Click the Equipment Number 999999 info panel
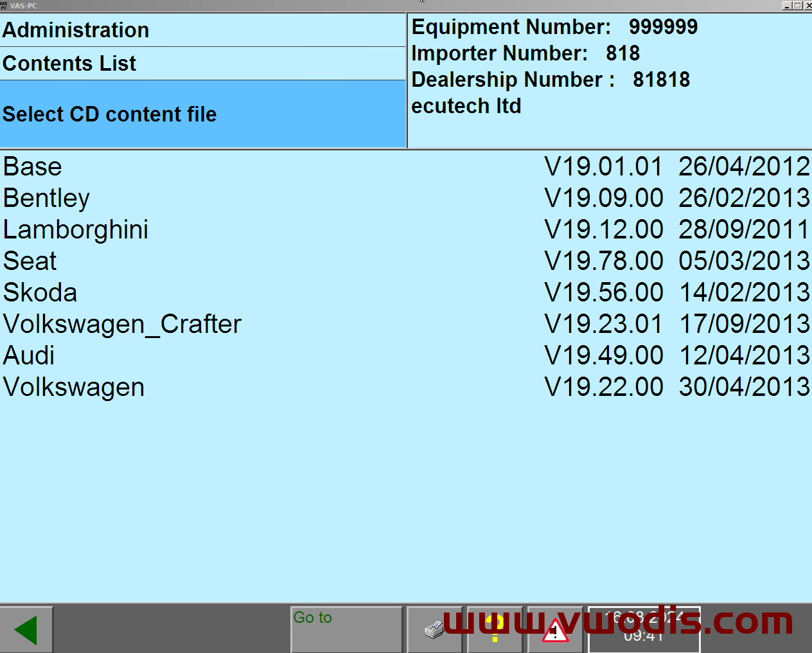The image size is (812, 653). coord(554,27)
